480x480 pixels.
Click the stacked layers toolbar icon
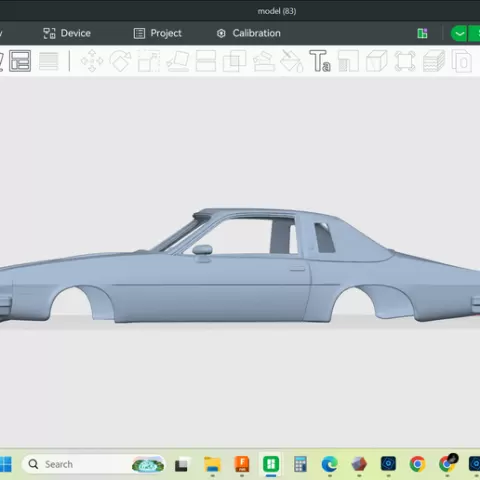tap(434, 61)
